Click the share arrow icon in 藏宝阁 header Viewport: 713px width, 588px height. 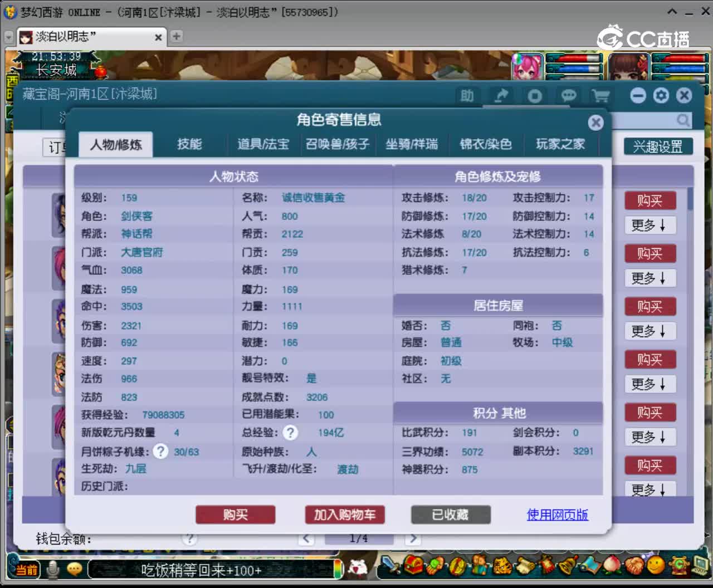click(x=501, y=96)
